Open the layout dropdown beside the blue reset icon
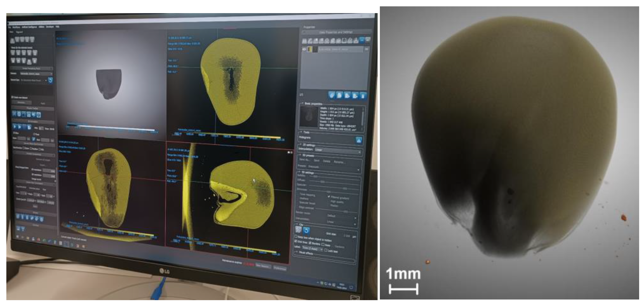The image size is (644, 305). point(34,81)
